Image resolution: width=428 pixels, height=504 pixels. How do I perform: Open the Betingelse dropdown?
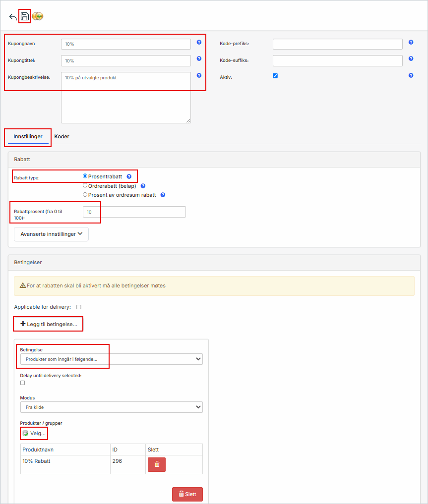(x=111, y=359)
